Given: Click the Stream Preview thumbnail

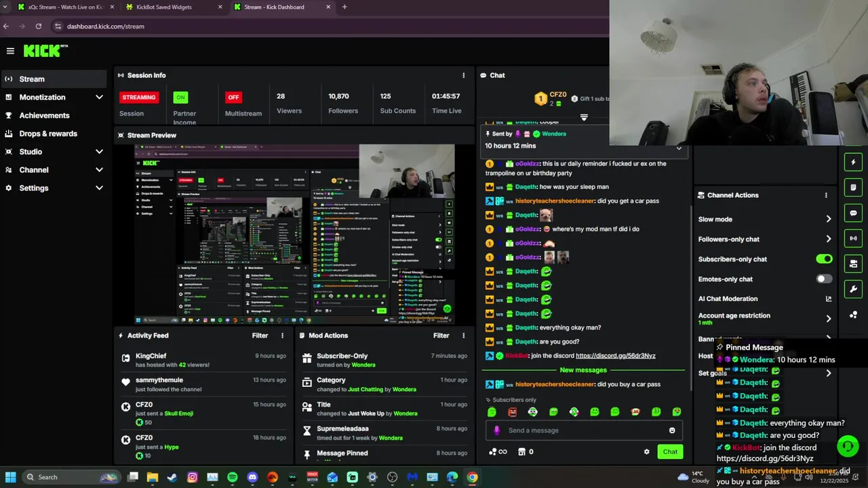Looking at the screenshot, I should [294, 234].
